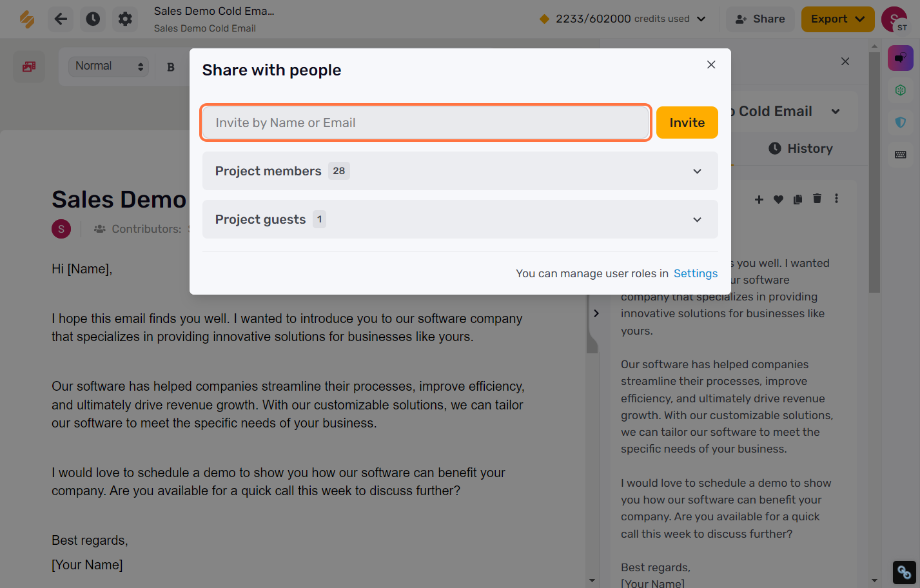Open document settings gear icon
The image size is (920, 588).
click(x=125, y=19)
